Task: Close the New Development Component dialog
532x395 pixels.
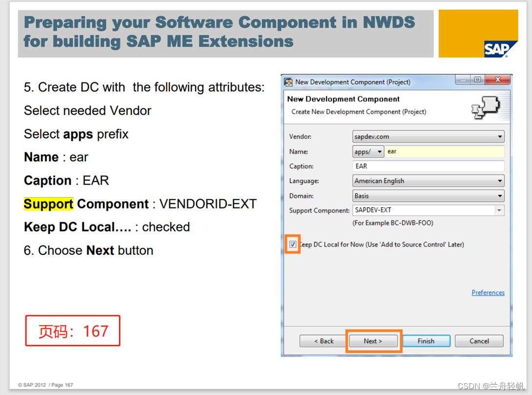Action: click(498, 80)
